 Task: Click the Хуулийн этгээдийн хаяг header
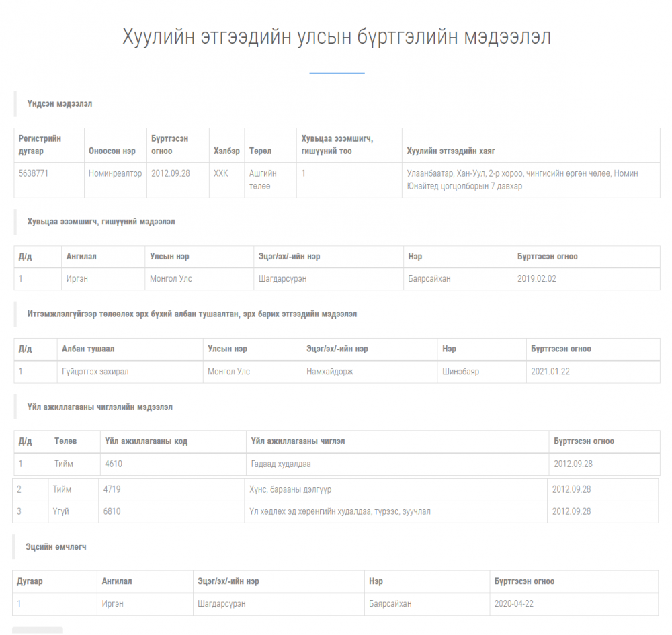click(450, 151)
